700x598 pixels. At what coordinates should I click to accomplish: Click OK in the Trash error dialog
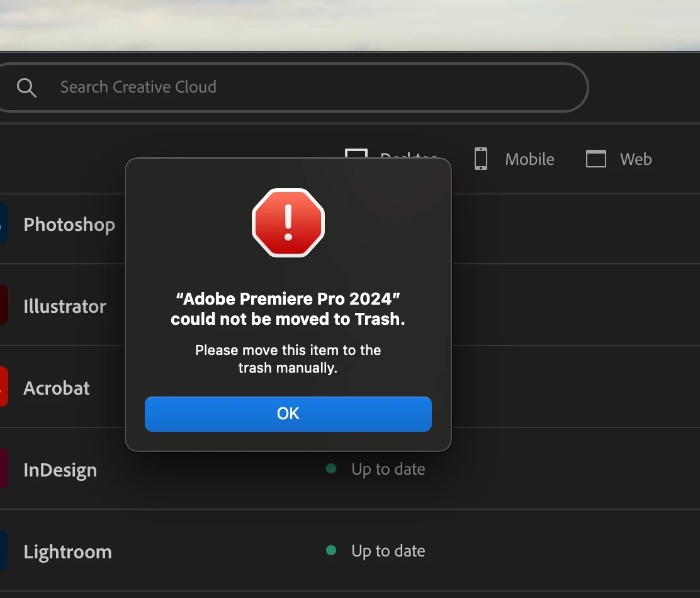(x=288, y=414)
